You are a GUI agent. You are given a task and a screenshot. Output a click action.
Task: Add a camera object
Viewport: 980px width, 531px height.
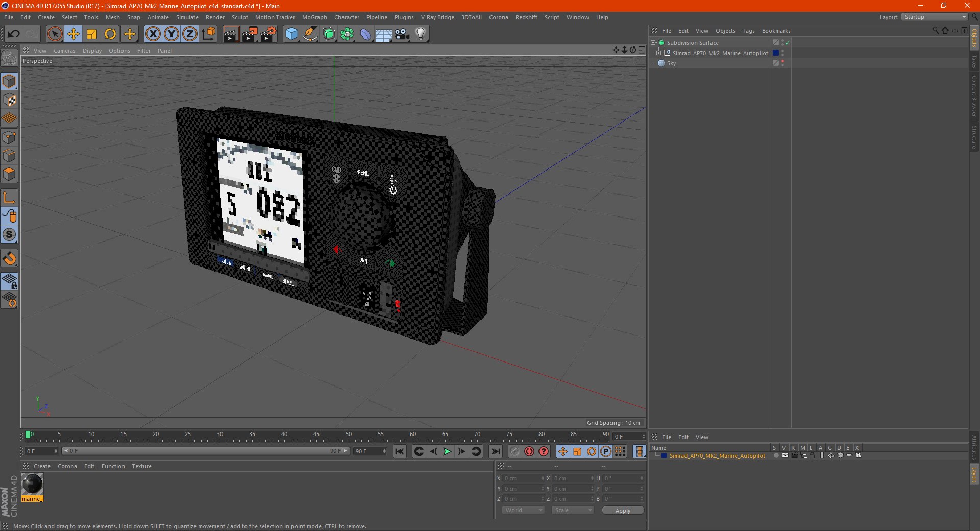click(402, 34)
